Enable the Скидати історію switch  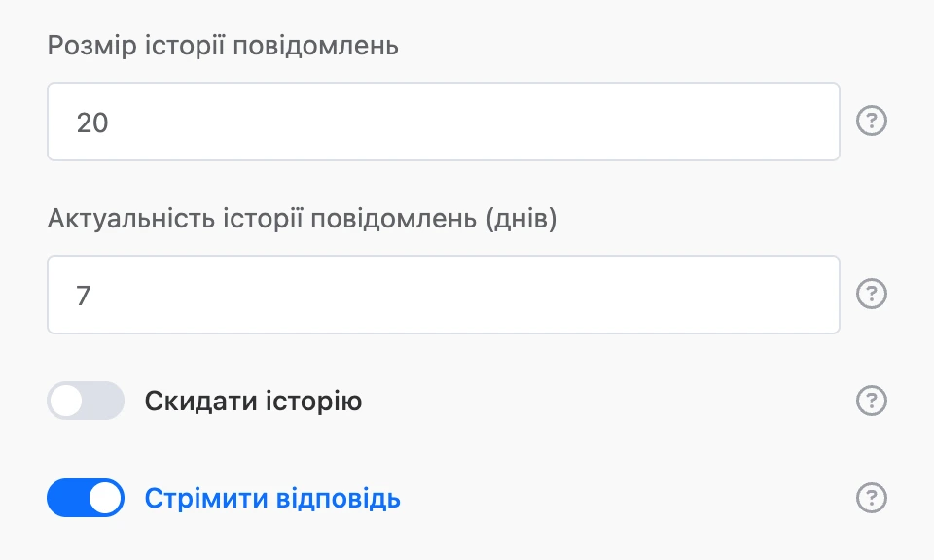point(86,401)
